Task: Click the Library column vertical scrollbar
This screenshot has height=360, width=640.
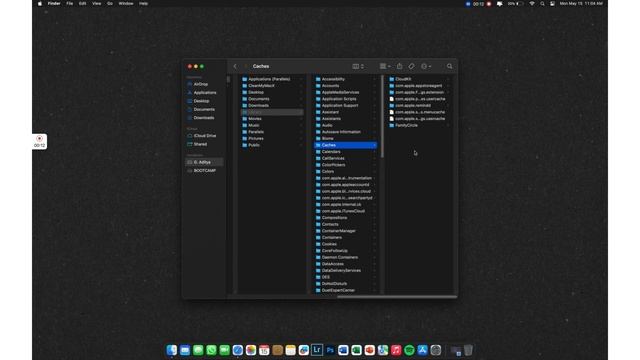Action: (x=382, y=117)
